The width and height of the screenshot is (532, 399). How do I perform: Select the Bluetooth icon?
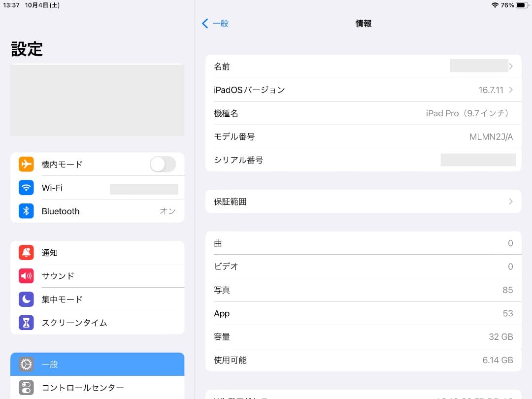point(26,211)
